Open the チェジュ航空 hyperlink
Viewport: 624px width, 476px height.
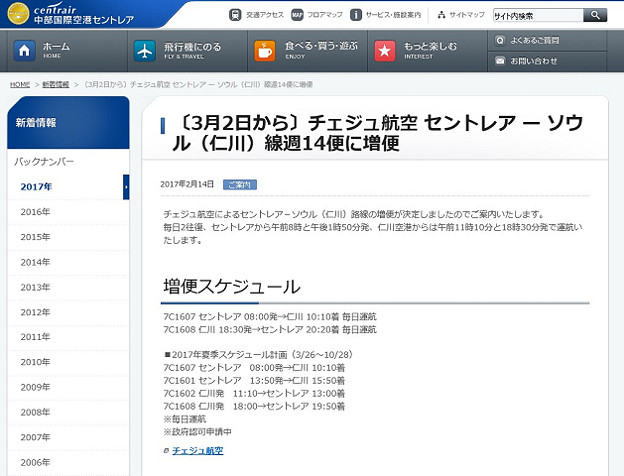[x=198, y=451]
